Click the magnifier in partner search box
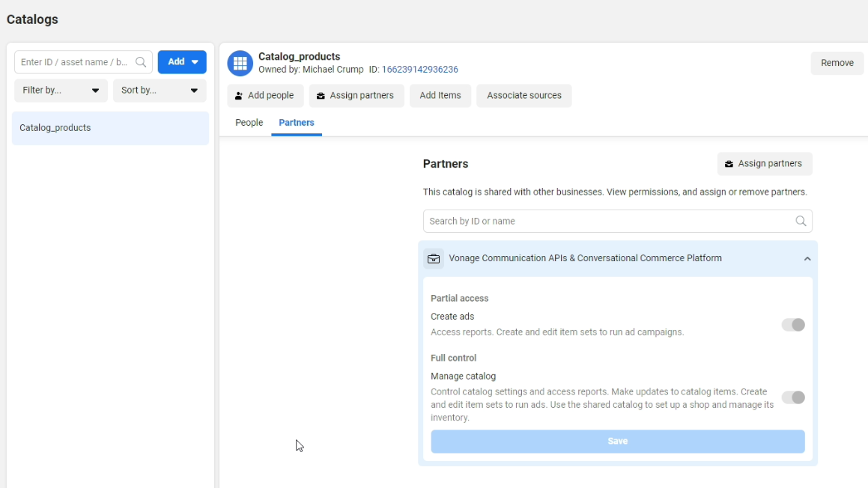 801,221
